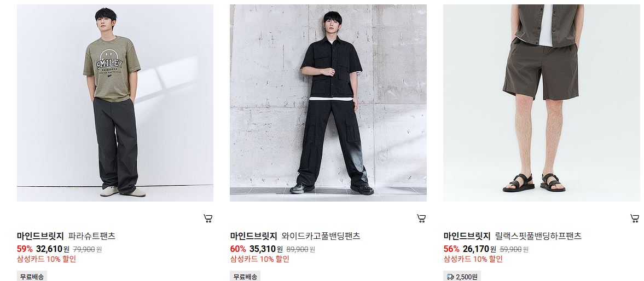Click 마인드브릿지 brand above 32,610원 price
Screen dimensions: 644x281
pyautogui.click(x=40, y=236)
